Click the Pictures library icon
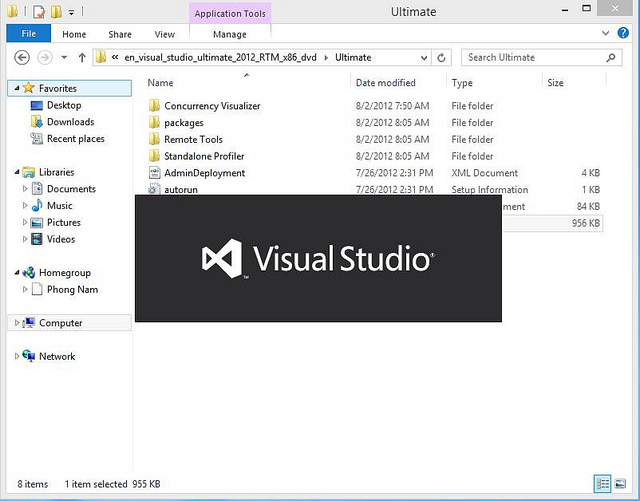 [x=37, y=223]
